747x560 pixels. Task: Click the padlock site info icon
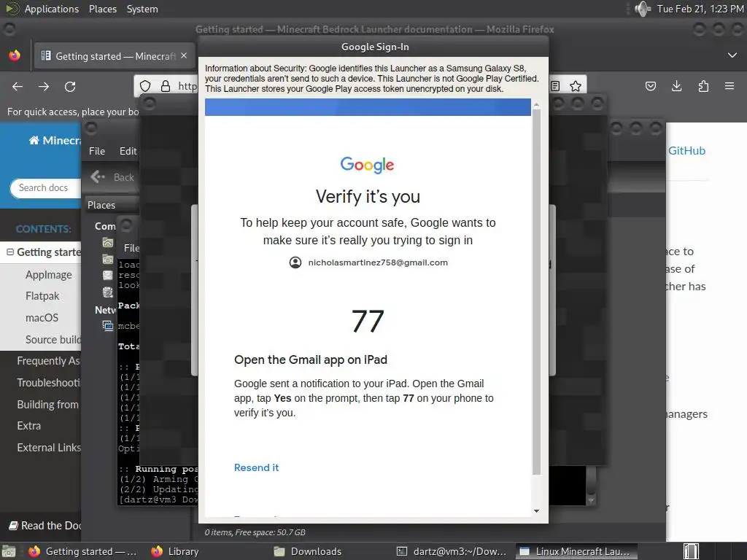166,86
